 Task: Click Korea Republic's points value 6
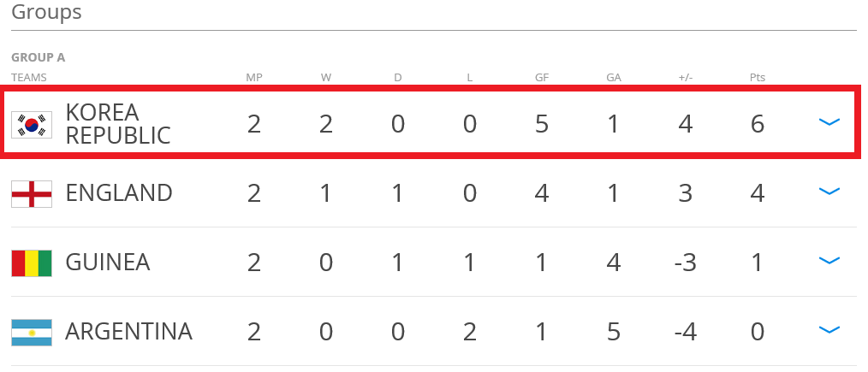758,124
